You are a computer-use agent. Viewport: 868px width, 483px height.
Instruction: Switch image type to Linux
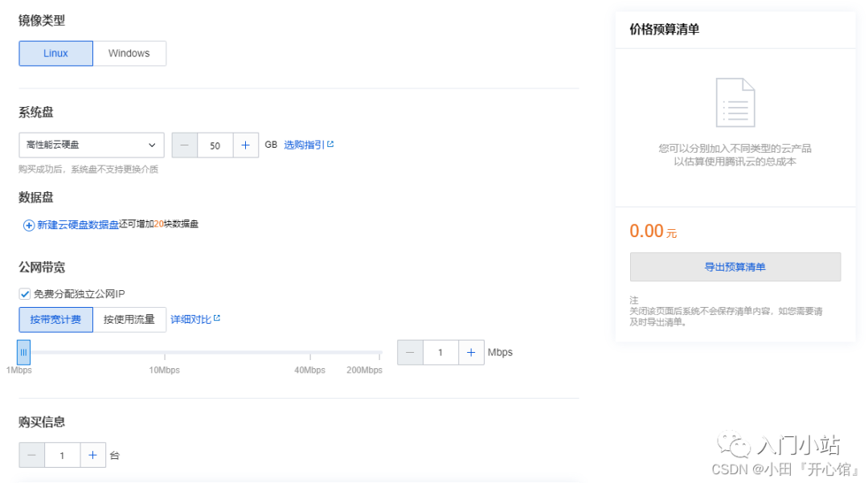point(55,53)
